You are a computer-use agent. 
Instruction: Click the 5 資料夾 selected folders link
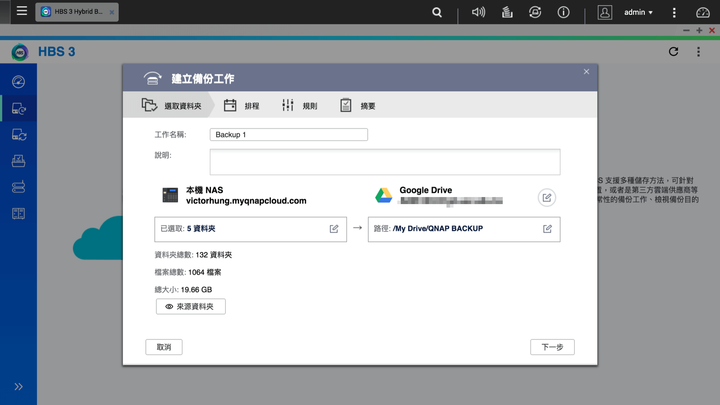click(x=201, y=229)
